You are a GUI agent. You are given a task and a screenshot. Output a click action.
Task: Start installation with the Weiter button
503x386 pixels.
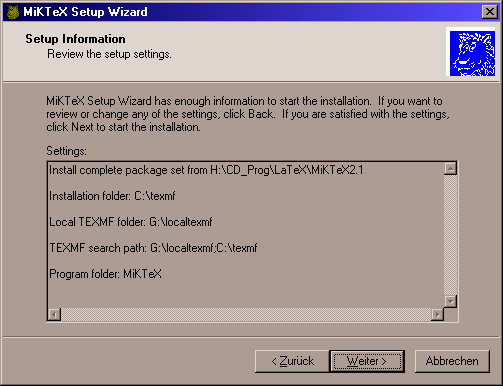[367, 361]
